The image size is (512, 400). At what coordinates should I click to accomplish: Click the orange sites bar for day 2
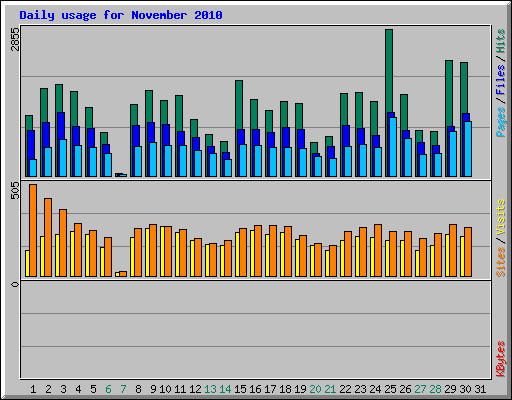click(48, 237)
